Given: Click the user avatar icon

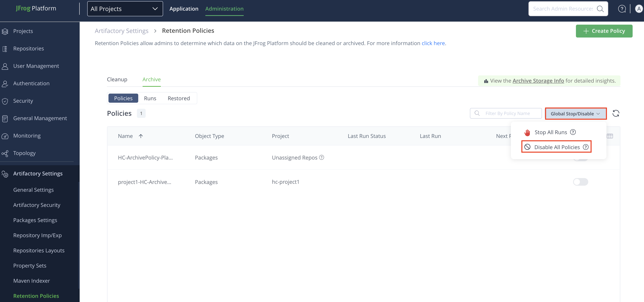Looking at the screenshot, I should 639,9.
